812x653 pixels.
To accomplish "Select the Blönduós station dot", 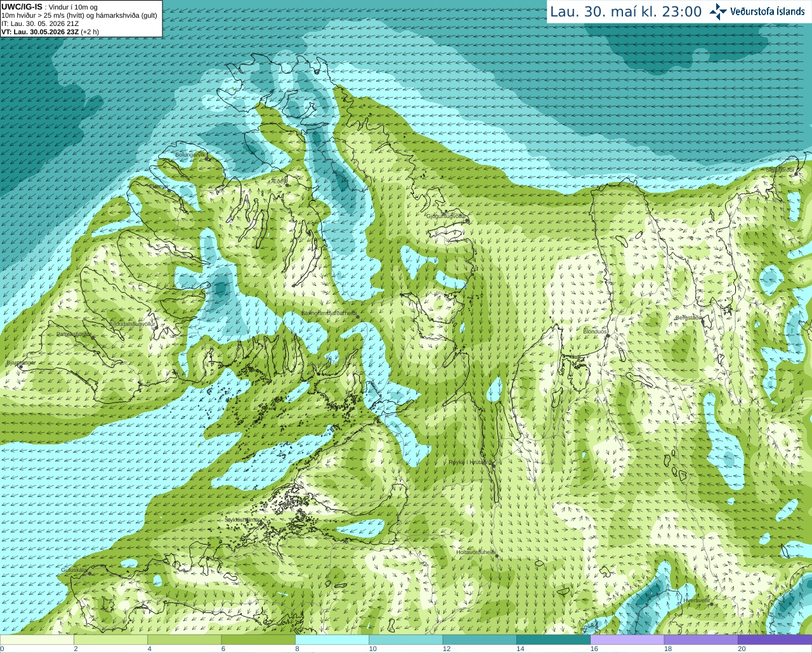I will (x=606, y=336).
